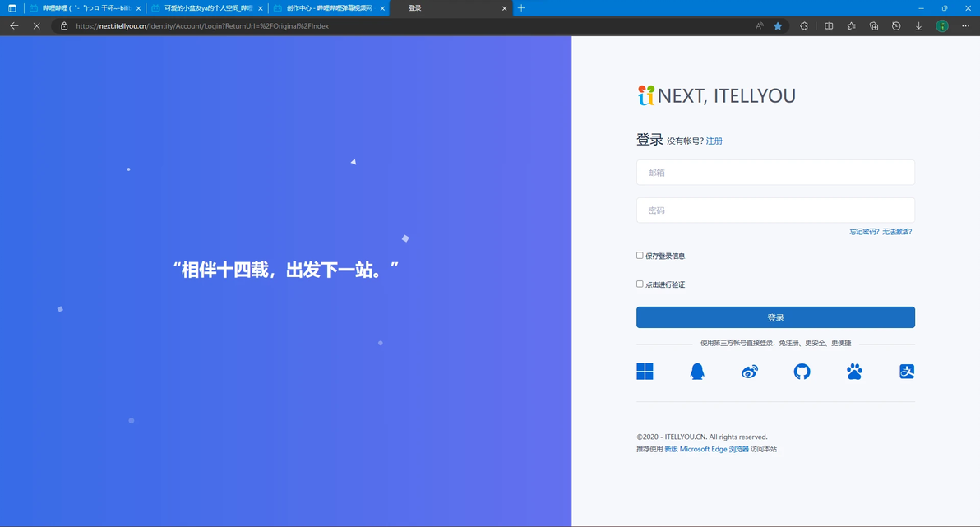
Task: Open the browser settings ellipsis menu
Action: pos(966,26)
